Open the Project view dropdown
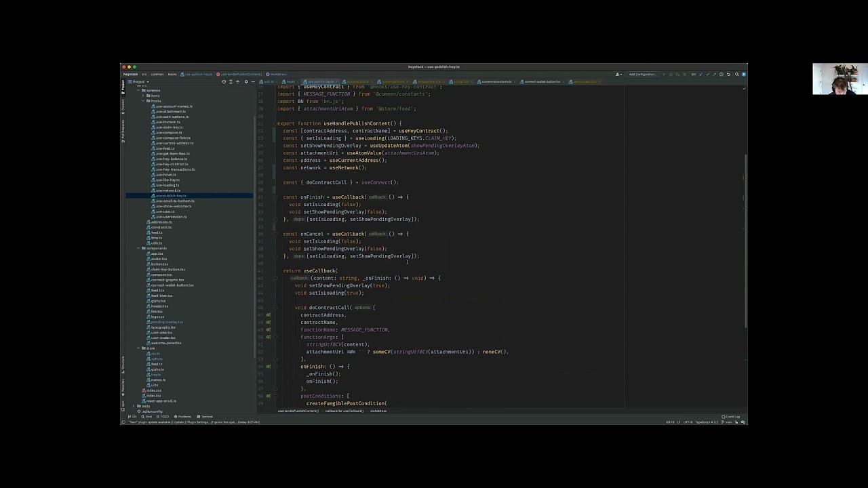This screenshot has height=488, width=868. pos(140,82)
